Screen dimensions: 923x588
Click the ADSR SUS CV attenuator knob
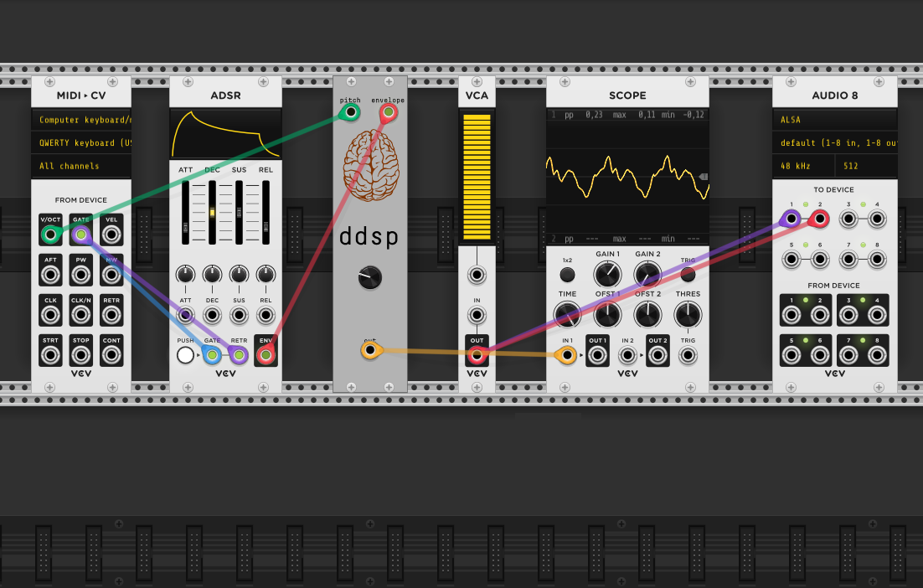coord(239,274)
